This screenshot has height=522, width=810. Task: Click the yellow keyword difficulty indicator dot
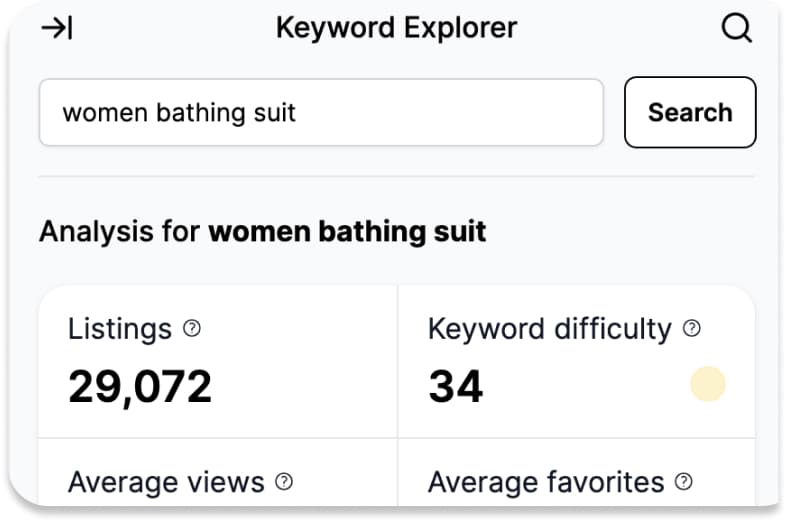click(708, 384)
